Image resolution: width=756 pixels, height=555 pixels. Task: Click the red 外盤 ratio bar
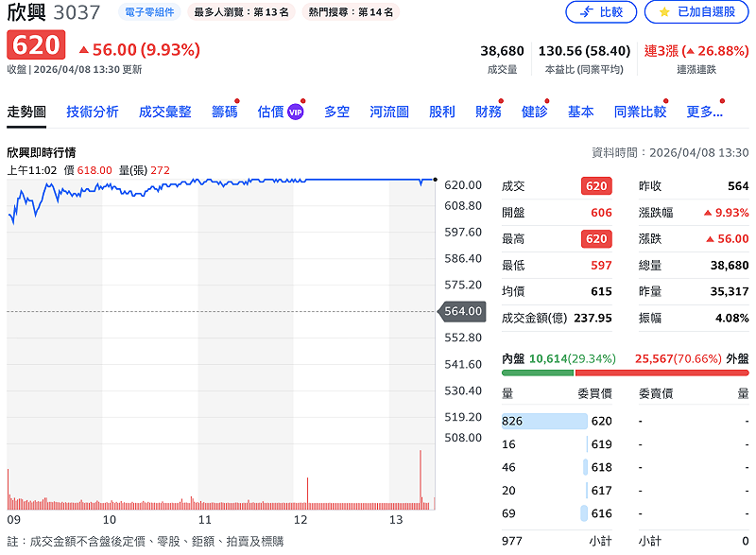pyautogui.click(x=661, y=372)
